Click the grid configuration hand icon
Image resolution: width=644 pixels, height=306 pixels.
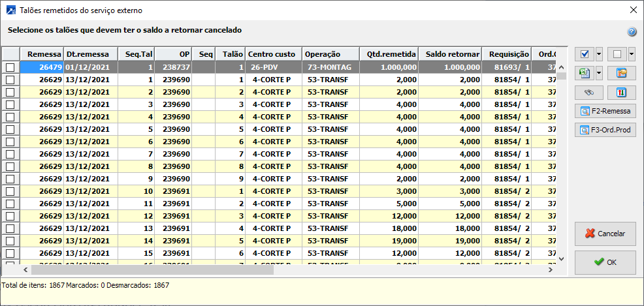621,73
